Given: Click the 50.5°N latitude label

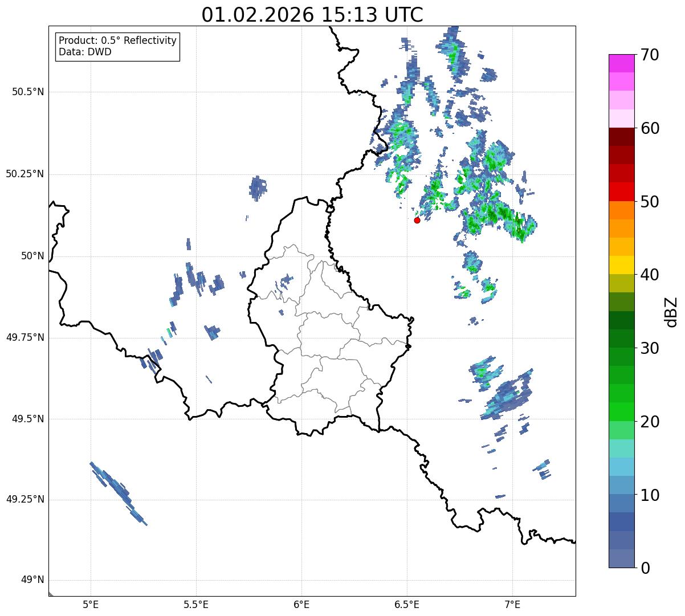Looking at the screenshot, I should point(28,92).
